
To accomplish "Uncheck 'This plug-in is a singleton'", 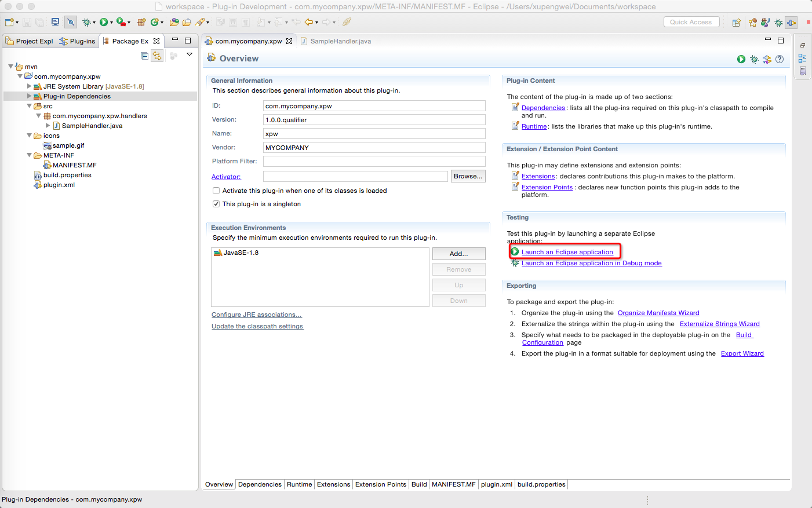I will [216, 204].
